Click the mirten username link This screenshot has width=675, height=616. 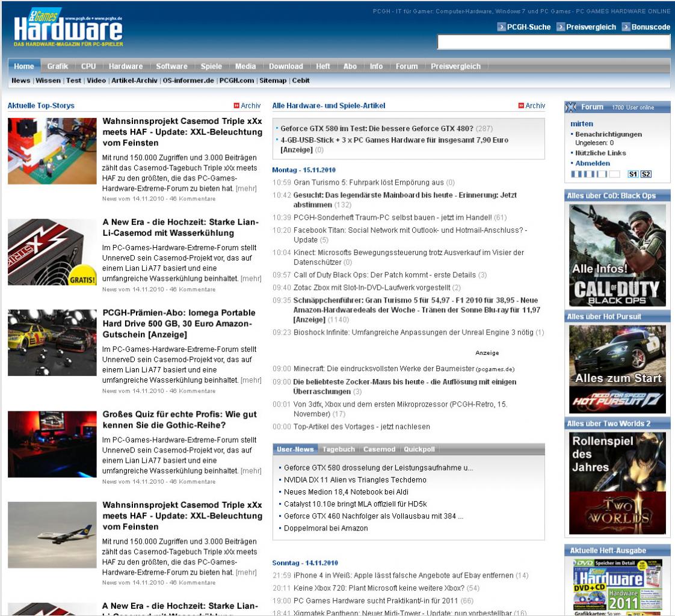[x=582, y=123]
